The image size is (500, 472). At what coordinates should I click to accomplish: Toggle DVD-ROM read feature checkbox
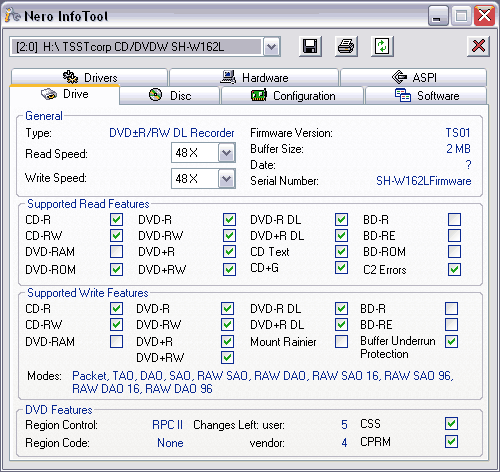[116, 270]
